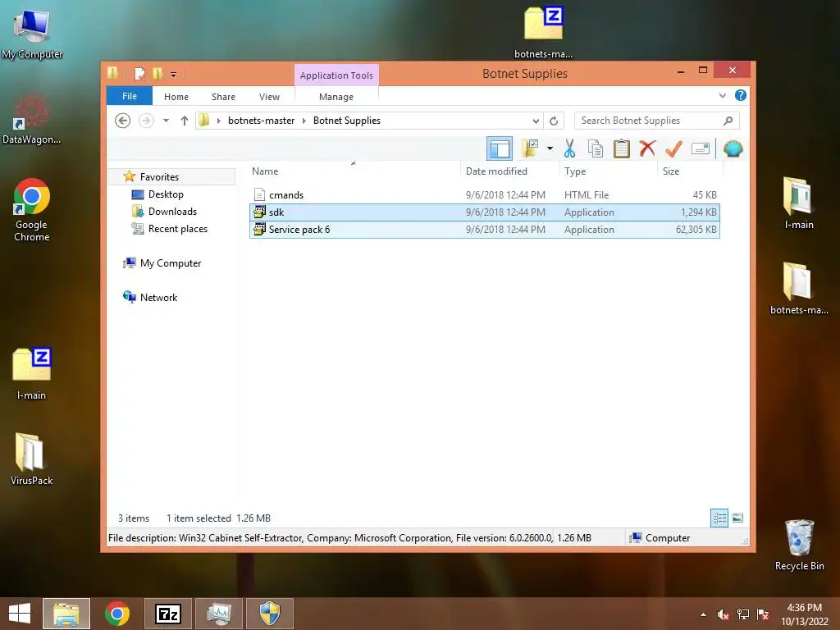Open Recent places in navigation pane
840x630 pixels.
click(177, 229)
